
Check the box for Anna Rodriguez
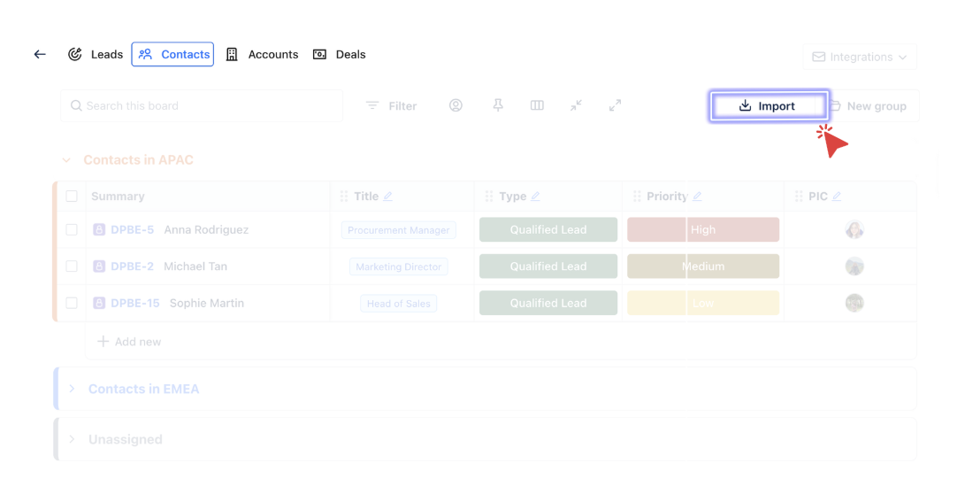point(72,229)
